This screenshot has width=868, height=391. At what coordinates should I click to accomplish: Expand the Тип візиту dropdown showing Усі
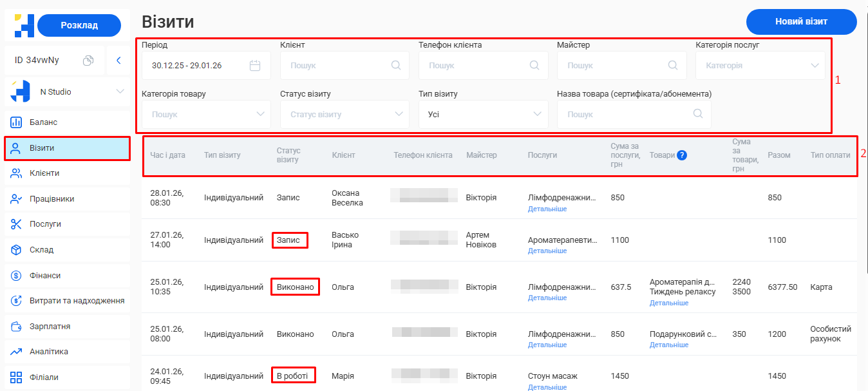(483, 114)
